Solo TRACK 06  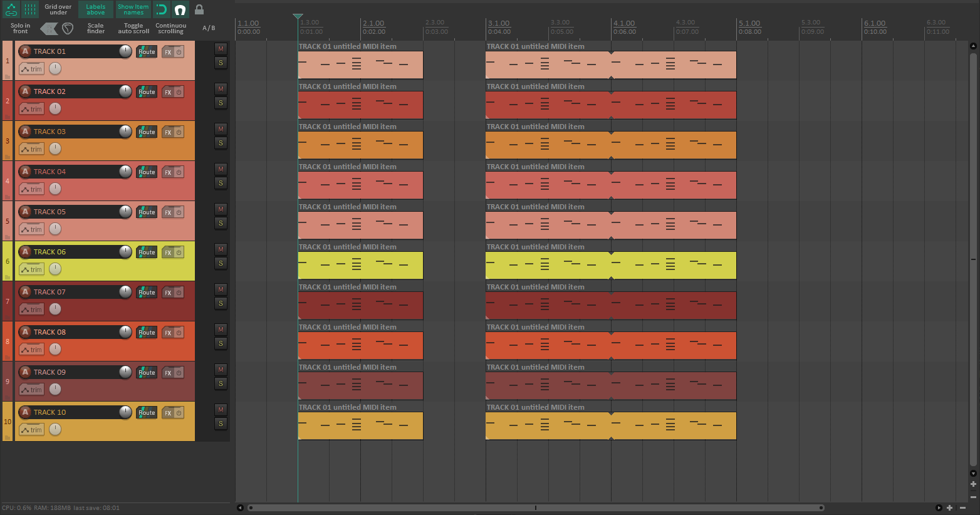221,263
